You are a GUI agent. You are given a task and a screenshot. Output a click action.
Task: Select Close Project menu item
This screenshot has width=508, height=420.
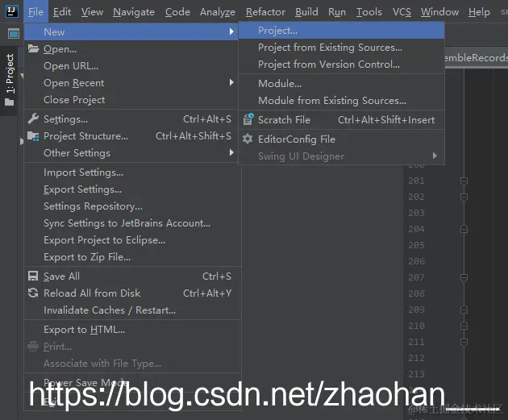tap(131, 99)
